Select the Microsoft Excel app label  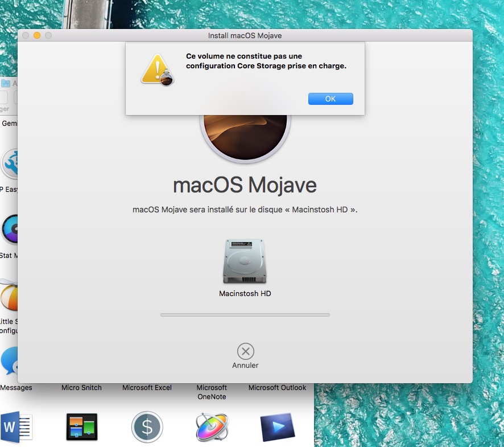[x=147, y=387]
